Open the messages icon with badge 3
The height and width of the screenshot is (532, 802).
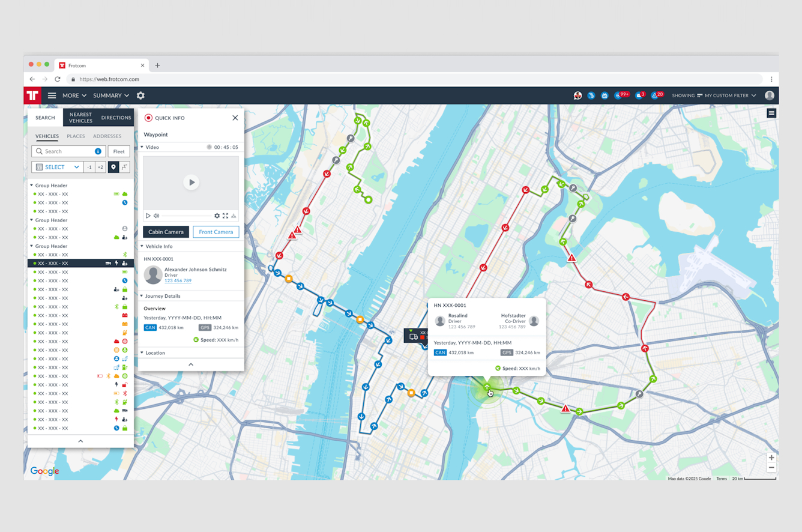point(640,95)
